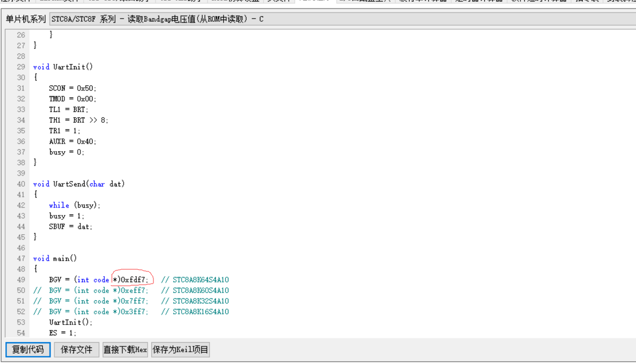
Task: Click the comment '// STC8A8K32S4A10'
Action: [195, 301]
